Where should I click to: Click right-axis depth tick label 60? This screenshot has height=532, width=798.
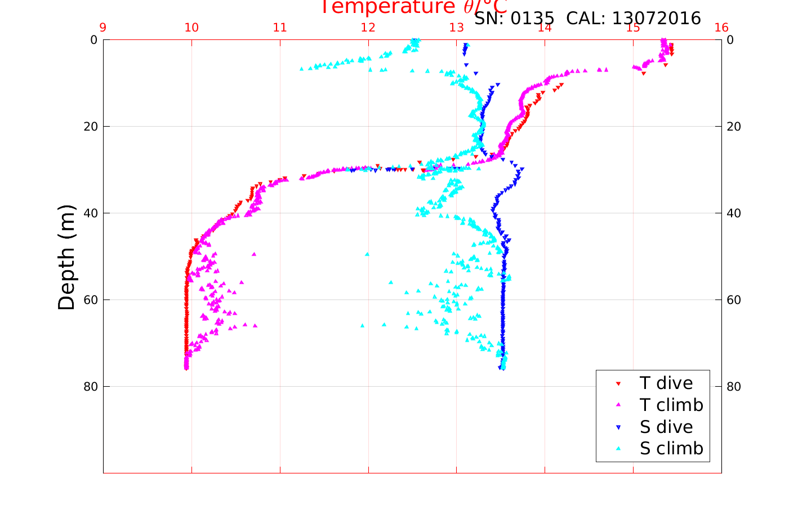(734, 300)
